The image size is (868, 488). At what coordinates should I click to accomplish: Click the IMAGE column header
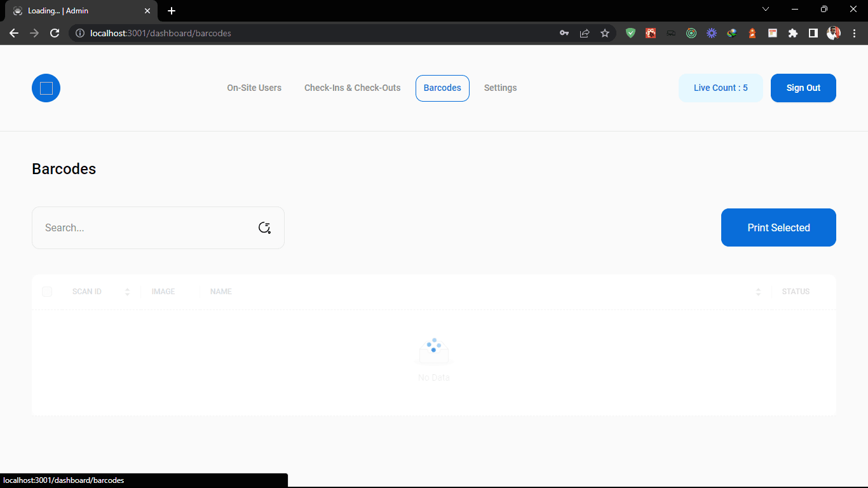click(163, 292)
